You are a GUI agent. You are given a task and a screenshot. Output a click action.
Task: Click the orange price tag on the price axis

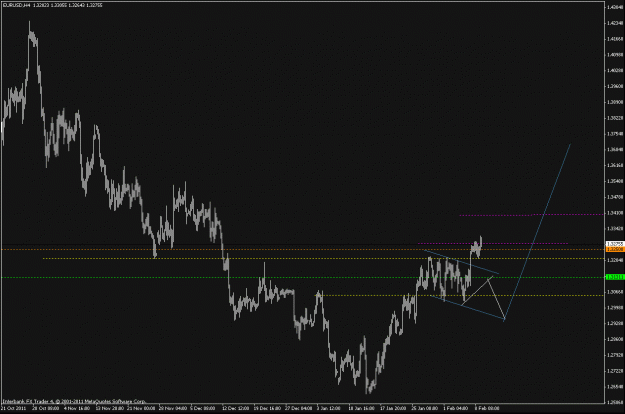(615, 249)
